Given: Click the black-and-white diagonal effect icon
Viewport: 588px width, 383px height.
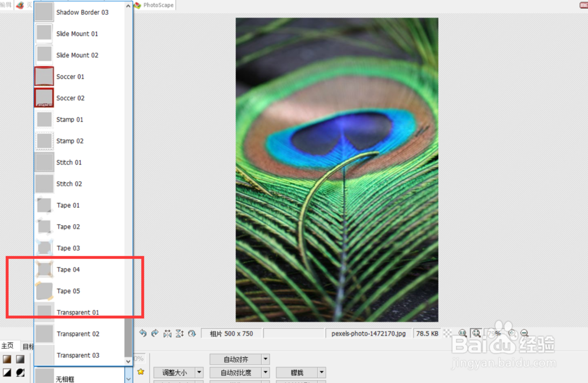Looking at the screenshot, I should 7,372.
